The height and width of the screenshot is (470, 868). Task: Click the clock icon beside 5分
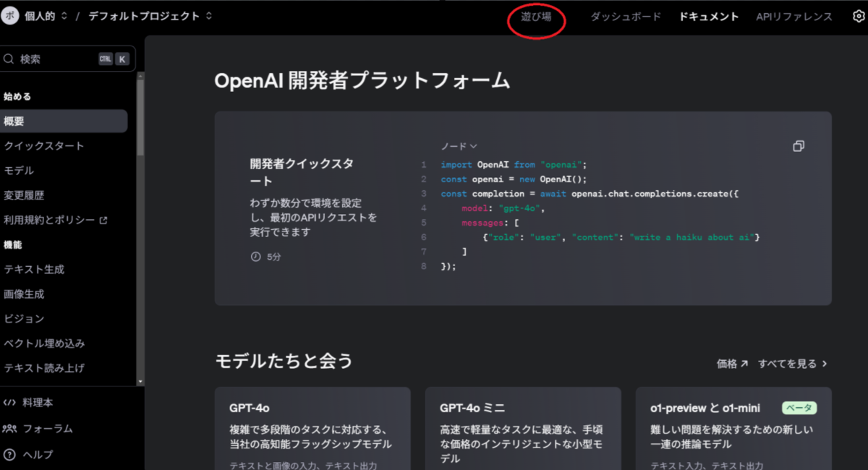pyautogui.click(x=255, y=257)
